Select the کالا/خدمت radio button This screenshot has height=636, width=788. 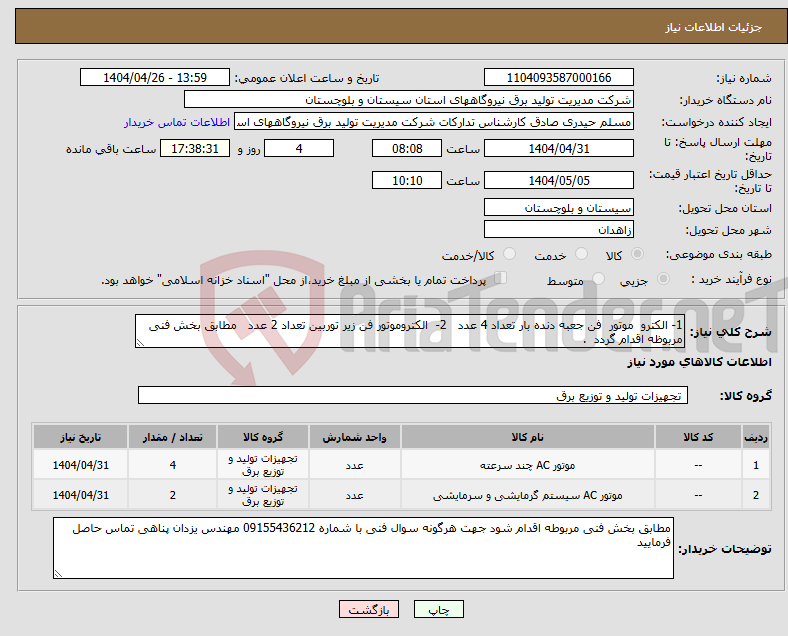pos(509,254)
